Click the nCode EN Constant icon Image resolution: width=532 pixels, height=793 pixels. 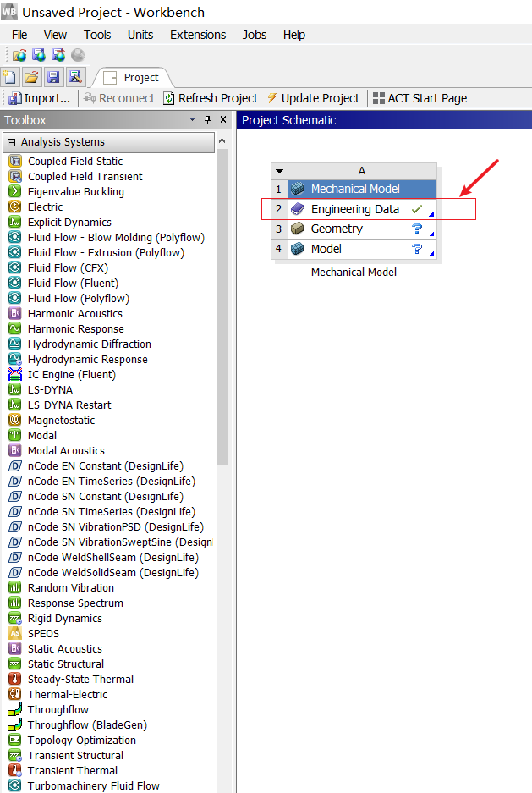[15, 465]
